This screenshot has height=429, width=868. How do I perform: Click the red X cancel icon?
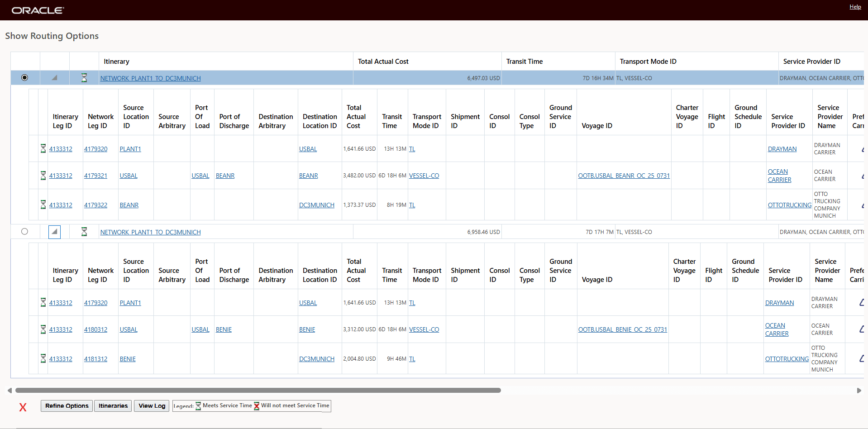coord(23,407)
